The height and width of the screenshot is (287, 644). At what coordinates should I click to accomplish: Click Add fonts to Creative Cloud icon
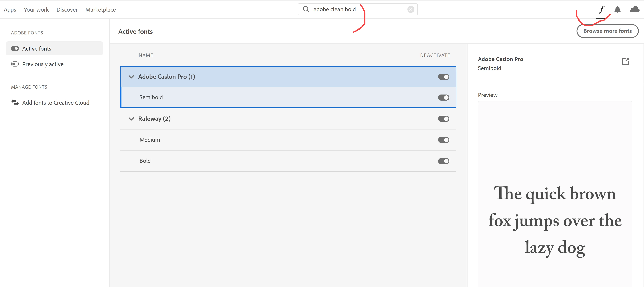pyautogui.click(x=15, y=102)
